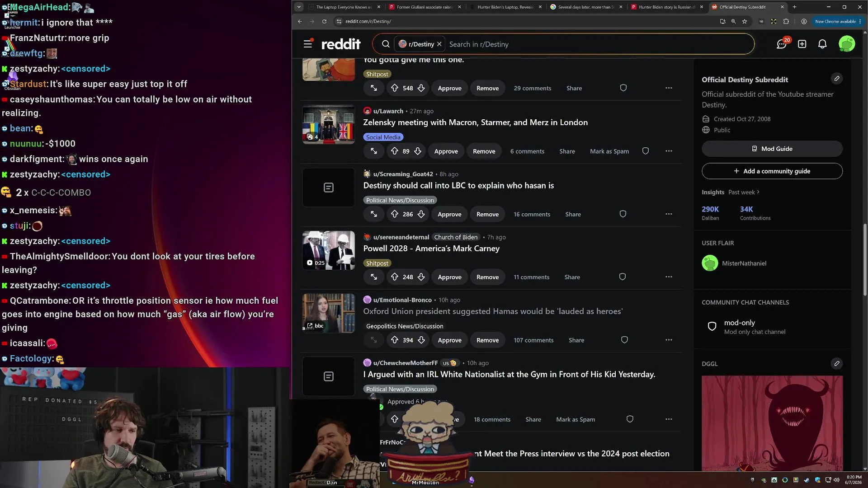Image resolution: width=868 pixels, height=488 pixels.
Task: Open overflow menu on White Nationalist post
Action: click(x=669, y=419)
